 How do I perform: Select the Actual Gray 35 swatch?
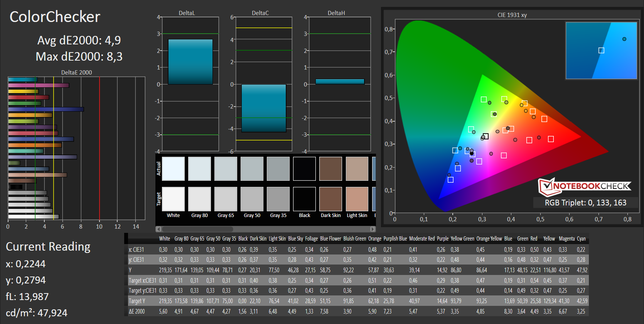click(x=278, y=169)
